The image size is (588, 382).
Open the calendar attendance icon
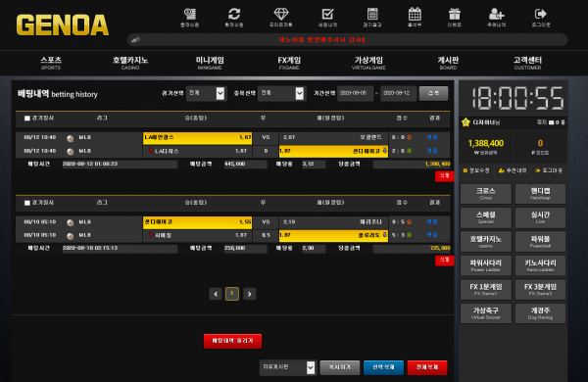(415, 15)
